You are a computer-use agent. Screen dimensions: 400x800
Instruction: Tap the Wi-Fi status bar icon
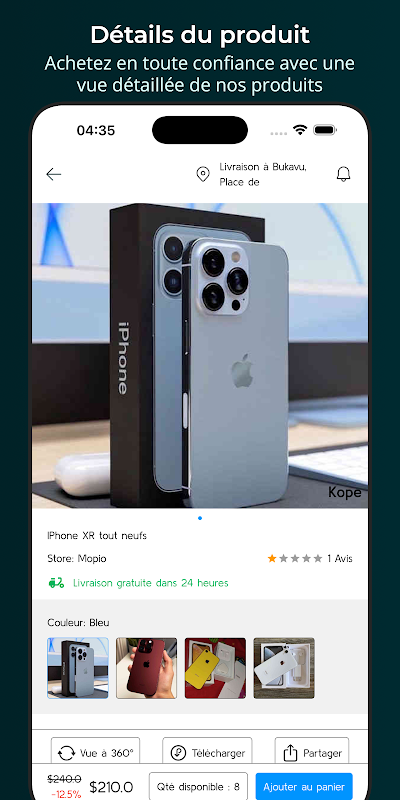pyautogui.click(x=301, y=130)
